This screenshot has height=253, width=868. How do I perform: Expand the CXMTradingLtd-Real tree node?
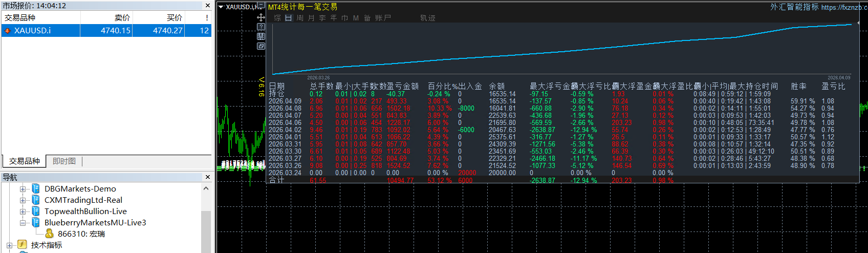pyautogui.click(x=23, y=200)
